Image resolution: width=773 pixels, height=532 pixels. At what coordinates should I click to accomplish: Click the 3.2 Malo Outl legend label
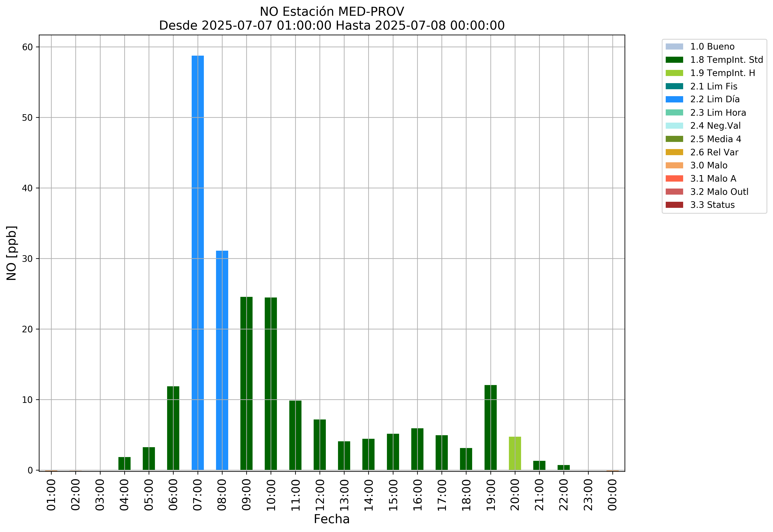[719, 192]
